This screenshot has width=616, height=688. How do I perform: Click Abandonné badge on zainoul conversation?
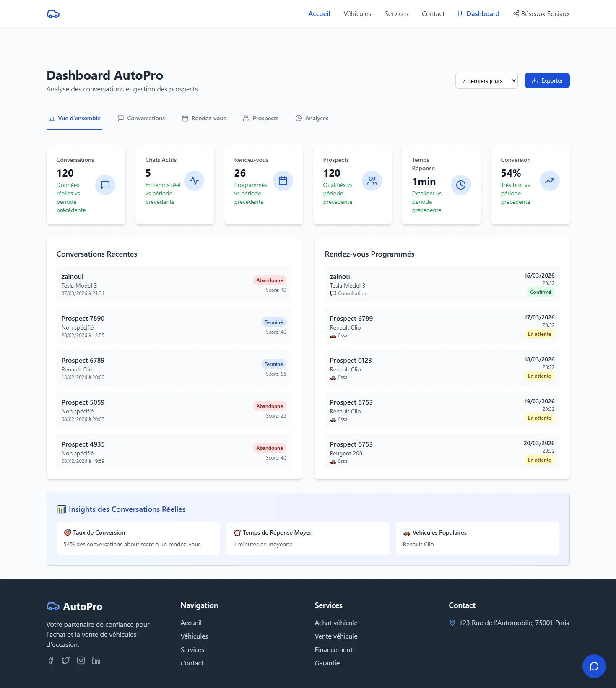(x=270, y=280)
